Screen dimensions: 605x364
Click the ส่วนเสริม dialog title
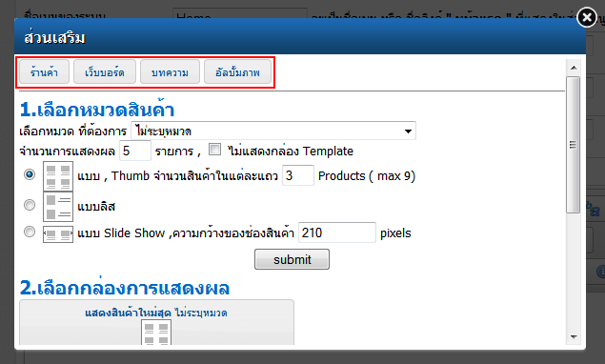pyautogui.click(x=54, y=38)
